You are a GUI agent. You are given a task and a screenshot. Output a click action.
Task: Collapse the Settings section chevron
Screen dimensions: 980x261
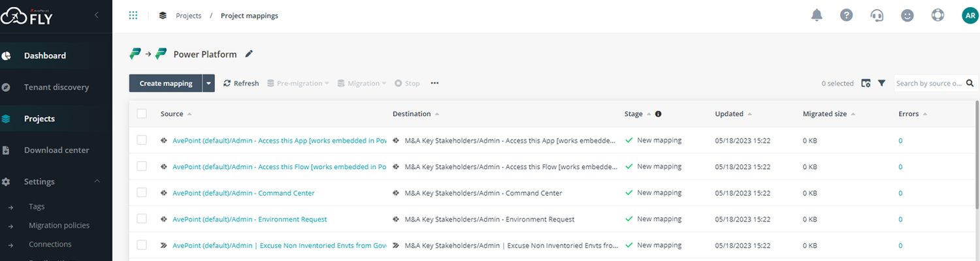point(97,181)
